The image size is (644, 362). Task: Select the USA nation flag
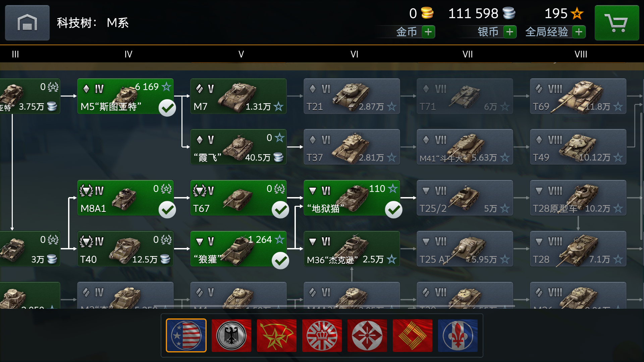tap(186, 335)
